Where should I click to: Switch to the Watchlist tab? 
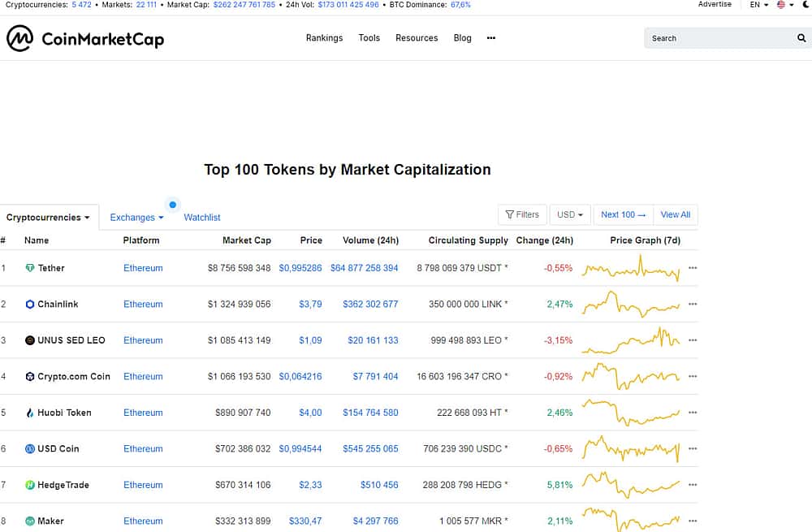click(202, 218)
